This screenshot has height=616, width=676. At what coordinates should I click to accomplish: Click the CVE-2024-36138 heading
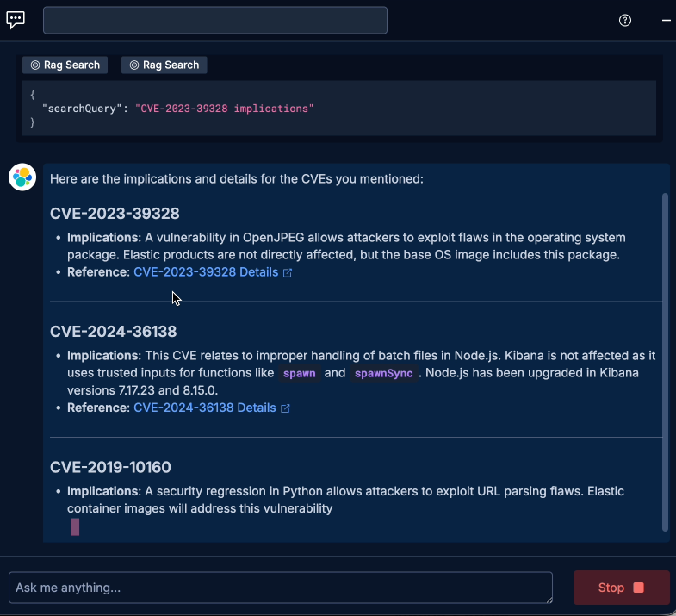click(114, 332)
